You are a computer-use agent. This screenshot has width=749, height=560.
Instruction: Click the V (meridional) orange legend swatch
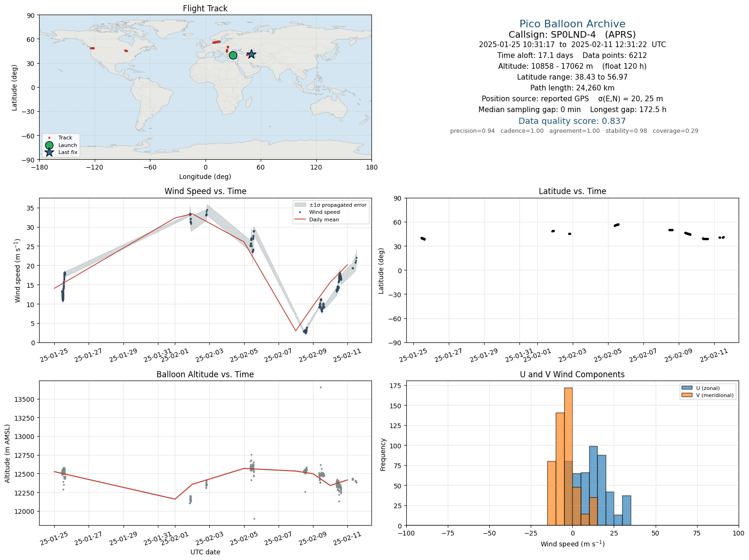pyautogui.click(x=687, y=395)
